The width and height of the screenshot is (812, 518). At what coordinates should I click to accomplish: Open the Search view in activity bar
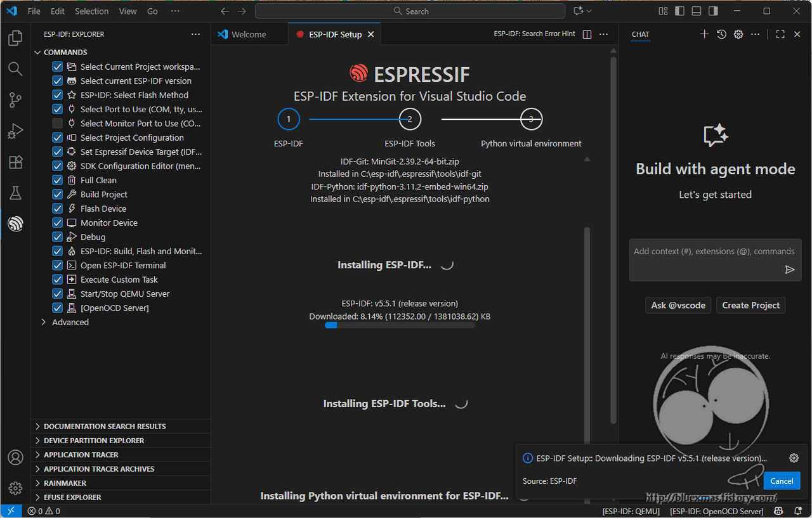point(15,69)
